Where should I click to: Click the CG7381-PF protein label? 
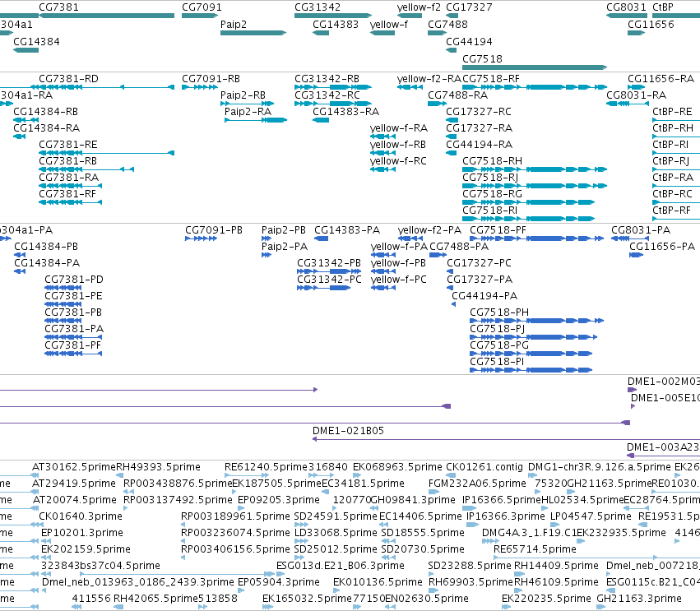pos(72,345)
